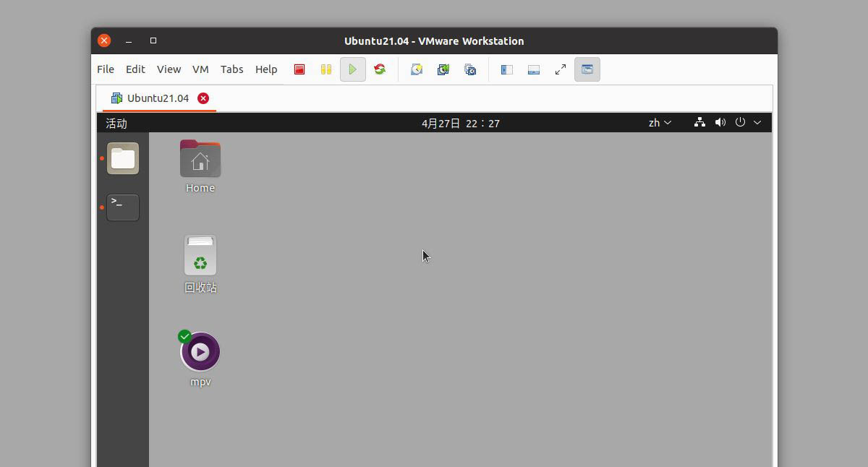Viewport: 868px width, 467px height.
Task: Expand the zh input source dropdown
Action: [660, 123]
